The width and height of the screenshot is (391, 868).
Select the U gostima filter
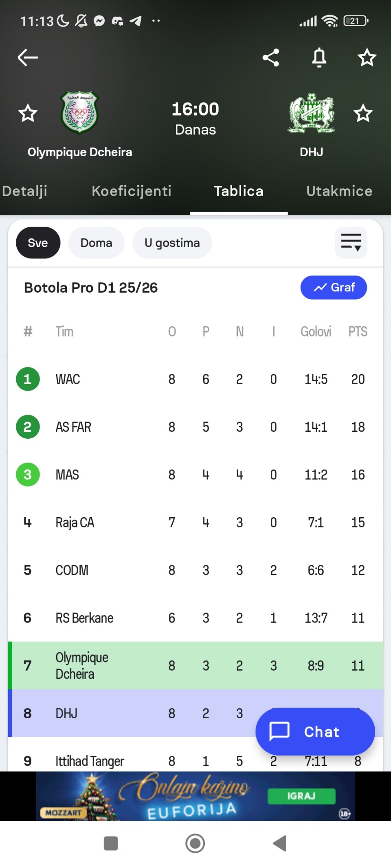[x=172, y=243]
